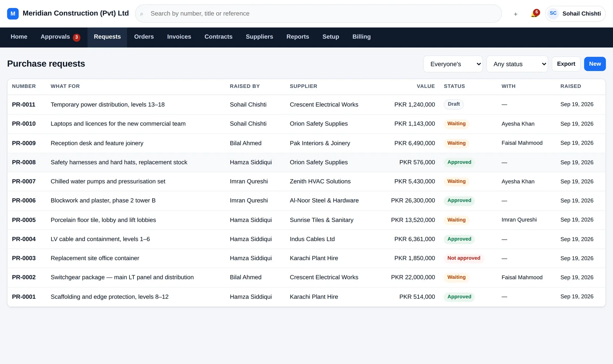Click the Export button
The width and height of the screenshot is (613, 364).
(x=566, y=64)
